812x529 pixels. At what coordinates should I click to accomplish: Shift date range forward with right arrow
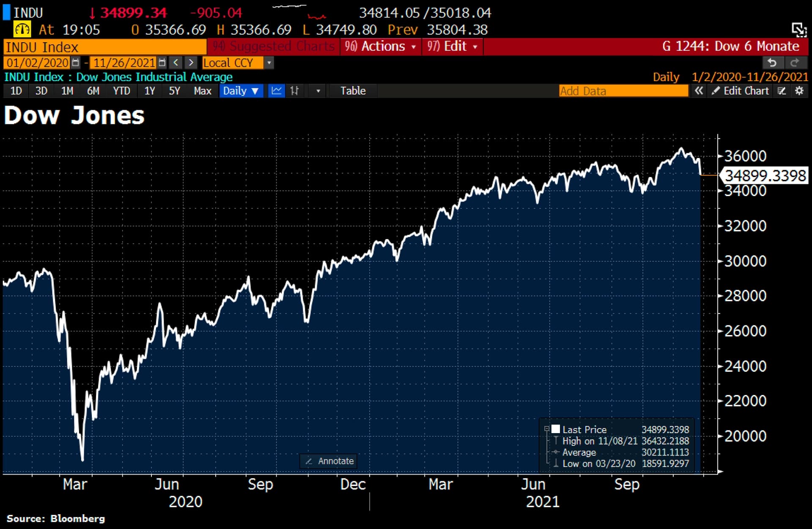[191, 63]
